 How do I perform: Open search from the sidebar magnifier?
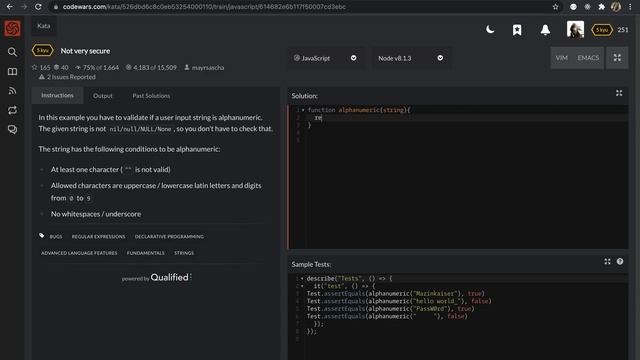tap(12, 52)
